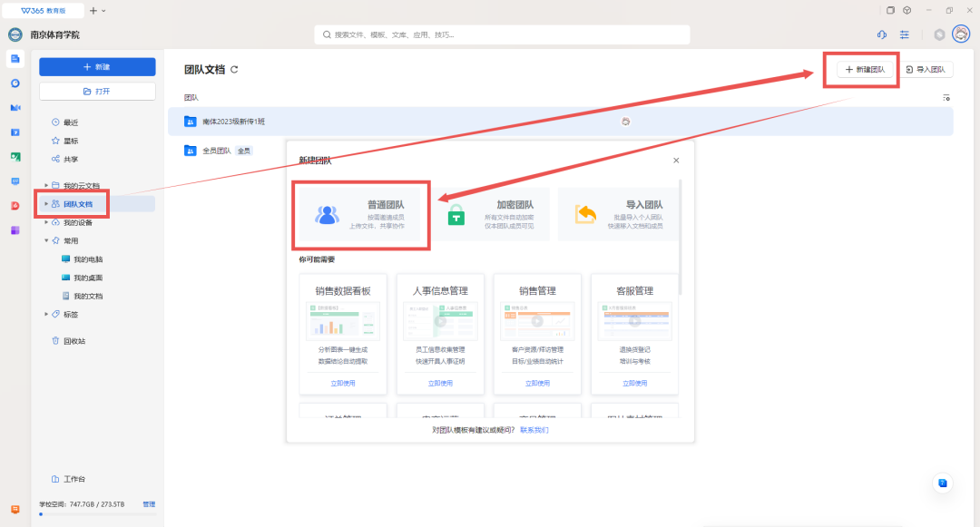Click the blue help icon at bottom right

[x=943, y=483]
